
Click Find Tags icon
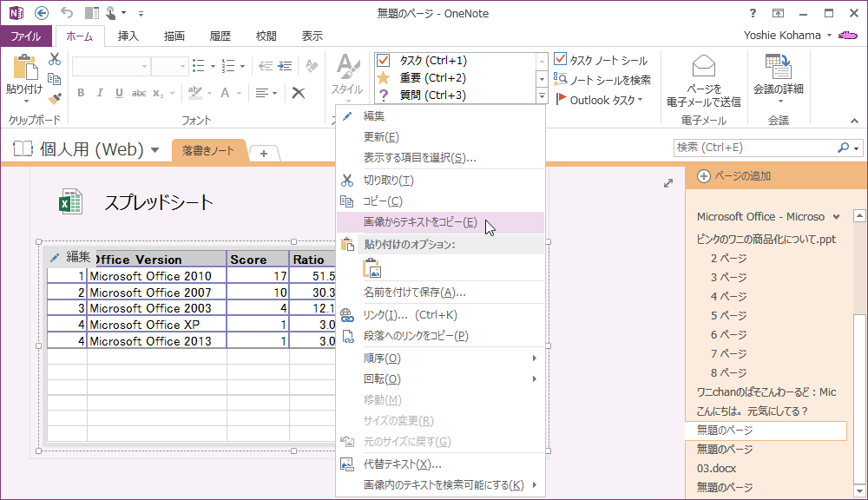[603, 80]
